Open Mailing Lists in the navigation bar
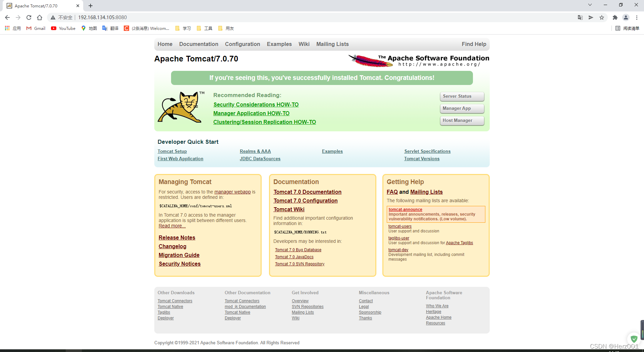This screenshot has height=352, width=644. 332,44
